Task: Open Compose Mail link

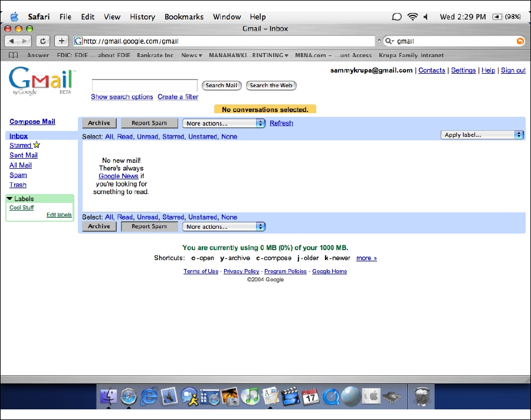Action: (32, 122)
